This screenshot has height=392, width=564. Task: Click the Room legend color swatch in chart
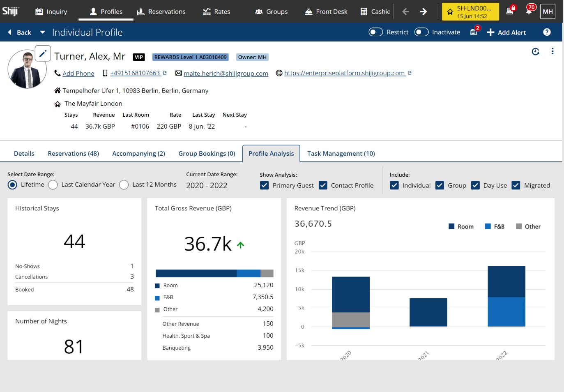click(x=451, y=226)
